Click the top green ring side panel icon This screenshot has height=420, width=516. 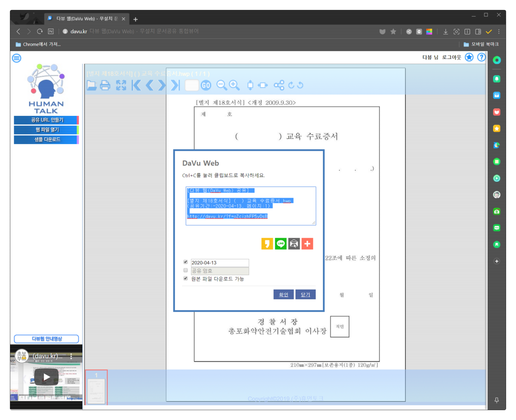[x=497, y=60]
